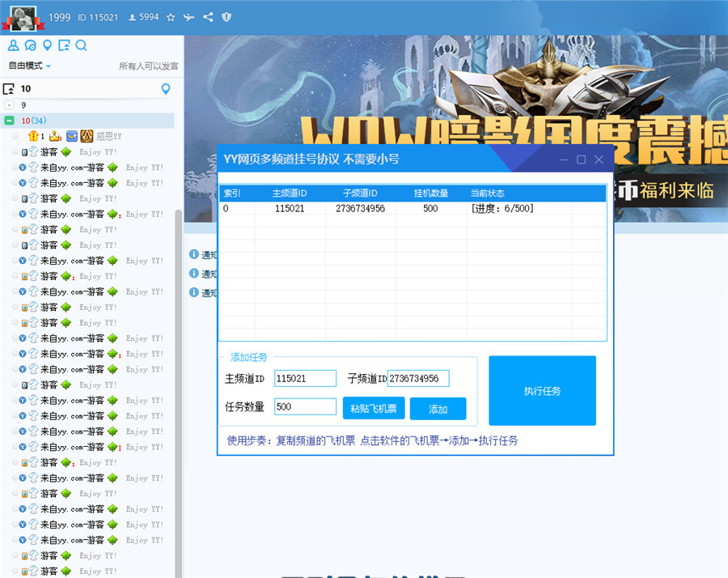Click the large 执行任务 button
The width and height of the screenshot is (728, 578).
pos(542,391)
